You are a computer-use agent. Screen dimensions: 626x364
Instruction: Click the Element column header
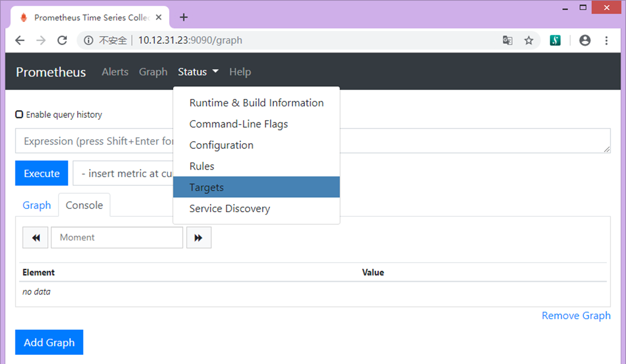39,273
